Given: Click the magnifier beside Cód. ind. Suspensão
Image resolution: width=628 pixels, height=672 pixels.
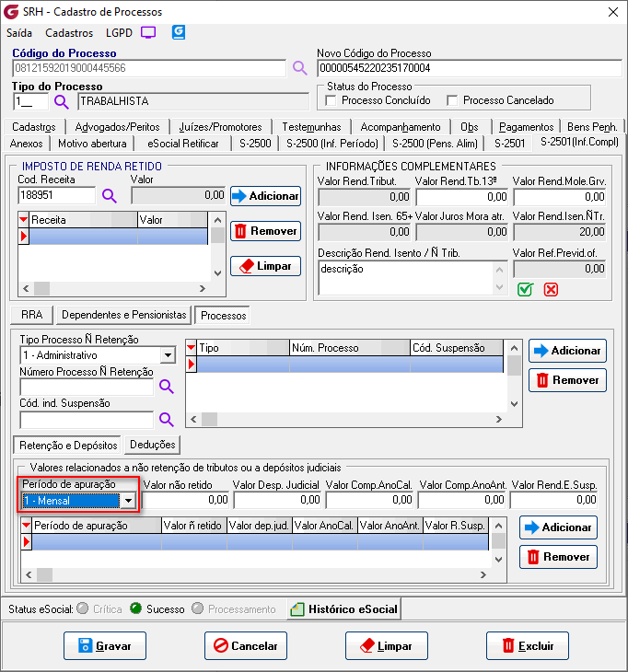Looking at the screenshot, I should click(167, 420).
